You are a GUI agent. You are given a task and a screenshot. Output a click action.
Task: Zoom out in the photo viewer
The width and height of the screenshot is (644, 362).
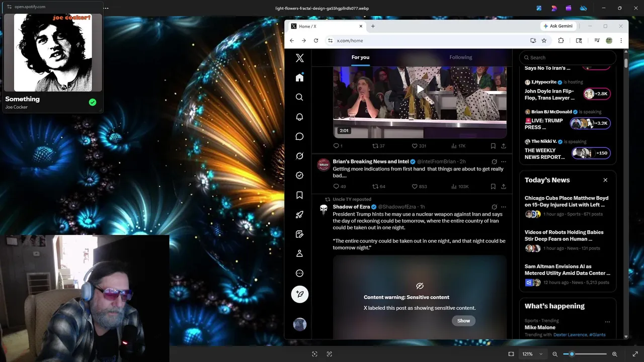click(x=555, y=354)
